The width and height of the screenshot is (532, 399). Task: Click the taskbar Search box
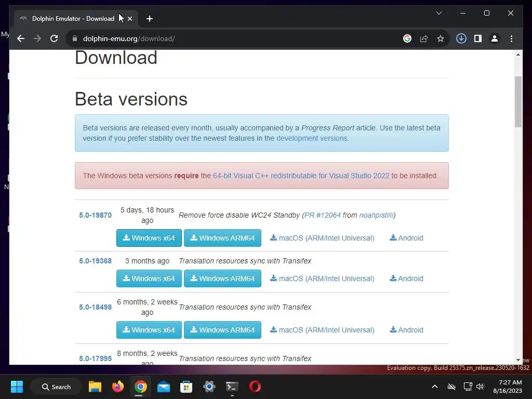click(x=56, y=387)
